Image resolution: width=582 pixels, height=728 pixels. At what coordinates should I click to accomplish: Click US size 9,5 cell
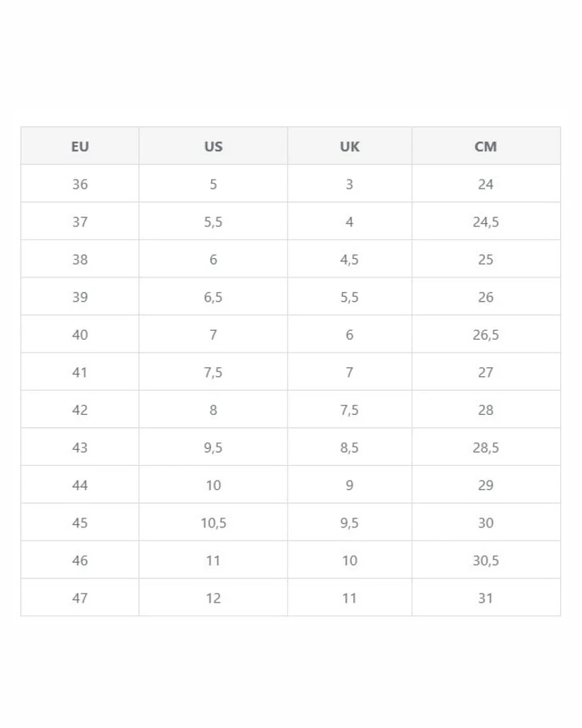[213, 447]
